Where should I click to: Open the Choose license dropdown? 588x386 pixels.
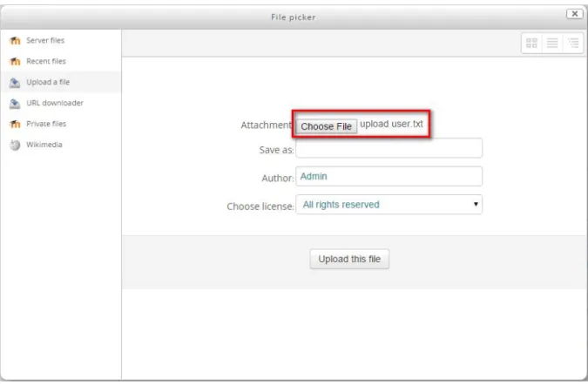[389, 205]
